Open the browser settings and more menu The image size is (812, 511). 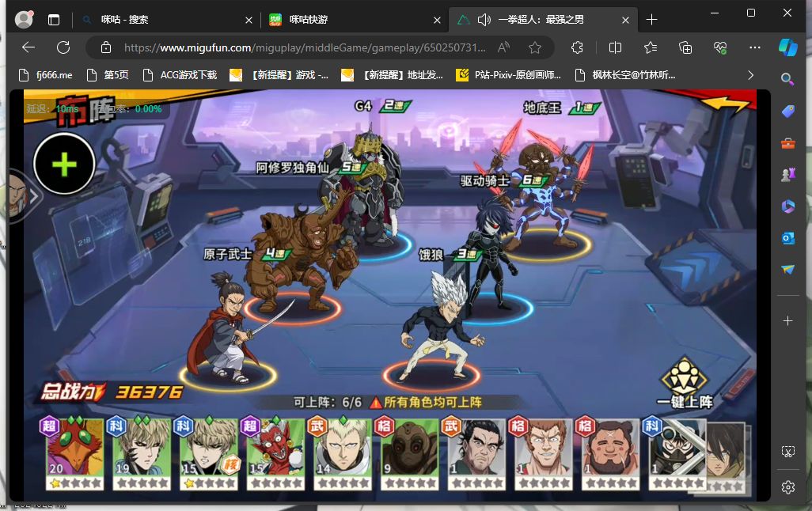(x=755, y=47)
